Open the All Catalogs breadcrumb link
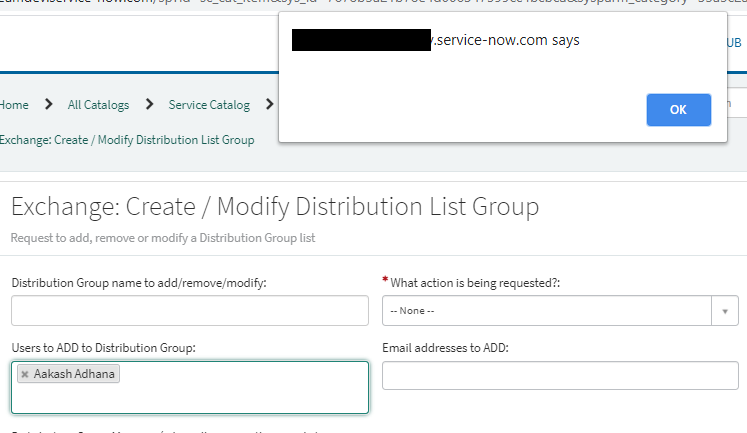The height and width of the screenshot is (433, 747). (98, 105)
